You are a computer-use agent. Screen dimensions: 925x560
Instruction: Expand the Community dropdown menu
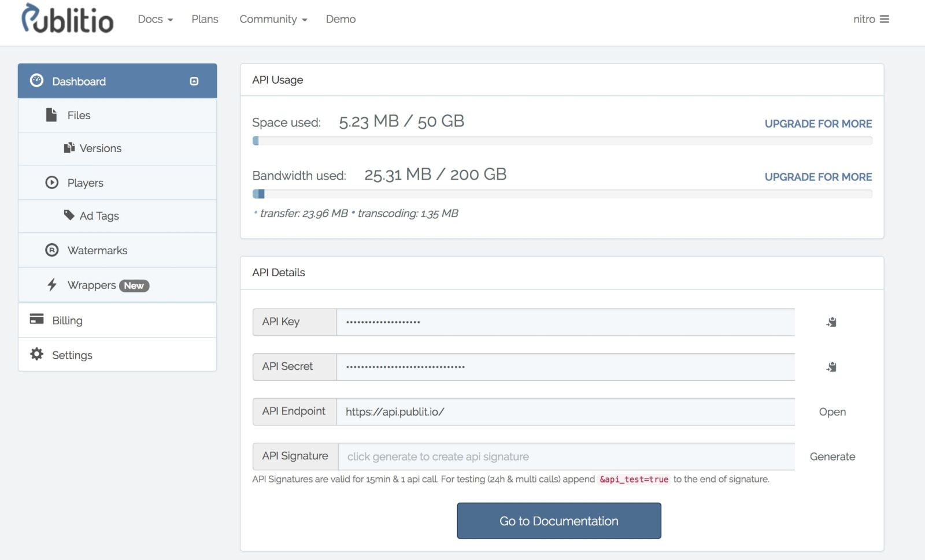(273, 19)
